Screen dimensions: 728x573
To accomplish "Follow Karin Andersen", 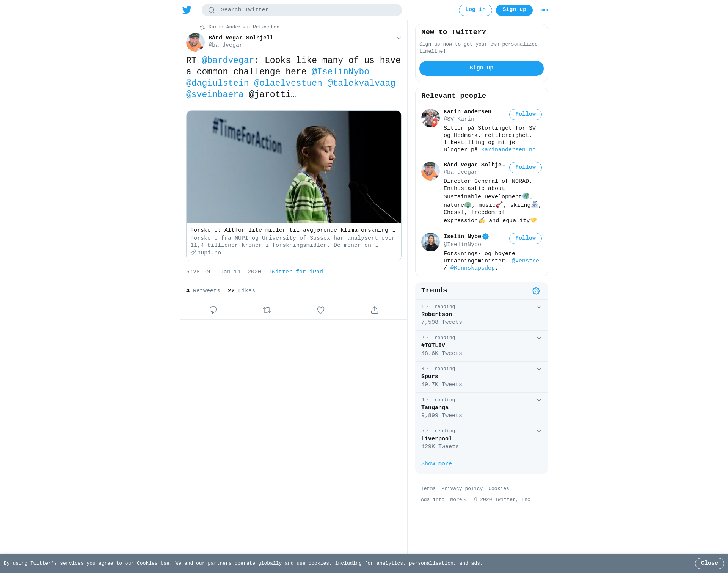I will (x=526, y=115).
